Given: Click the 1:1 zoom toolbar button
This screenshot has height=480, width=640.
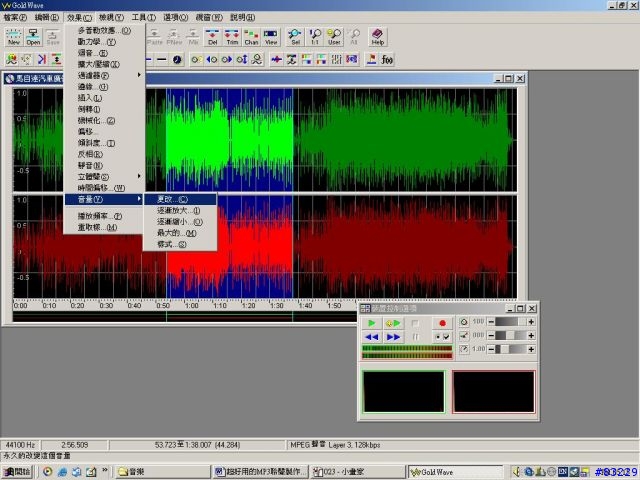Looking at the screenshot, I should (x=315, y=37).
